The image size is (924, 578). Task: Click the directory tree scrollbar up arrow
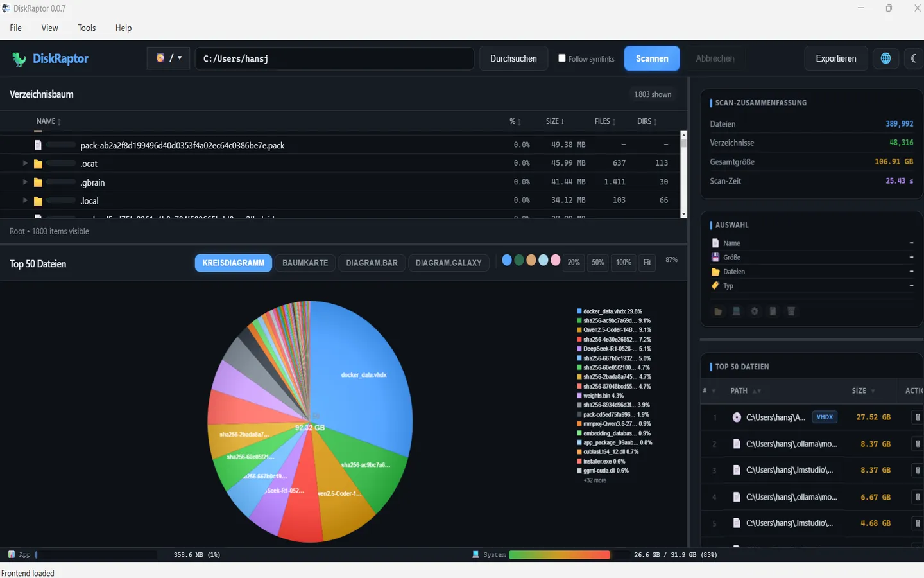(683, 135)
